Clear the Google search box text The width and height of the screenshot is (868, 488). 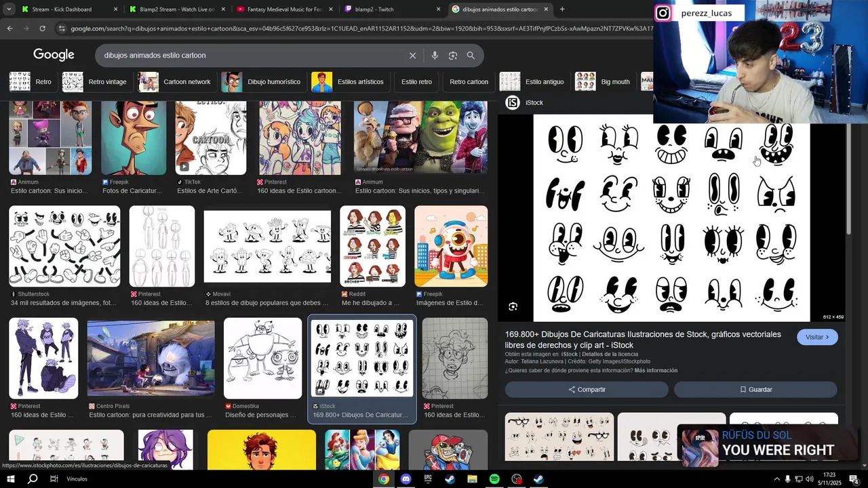coord(412,56)
